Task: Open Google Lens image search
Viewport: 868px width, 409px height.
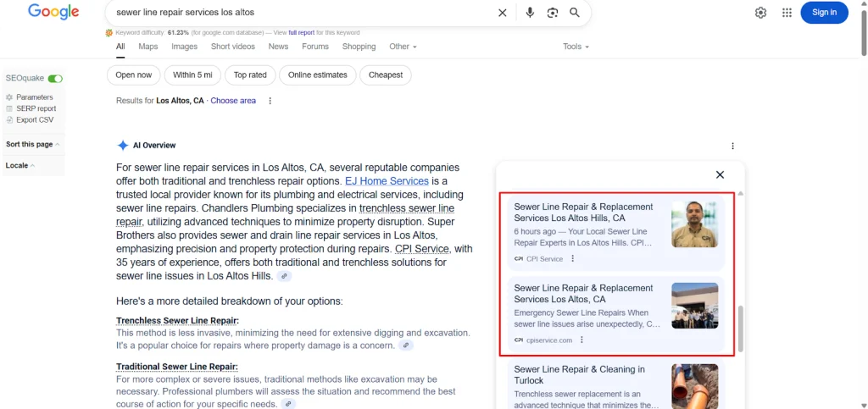Action: (x=553, y=13)
